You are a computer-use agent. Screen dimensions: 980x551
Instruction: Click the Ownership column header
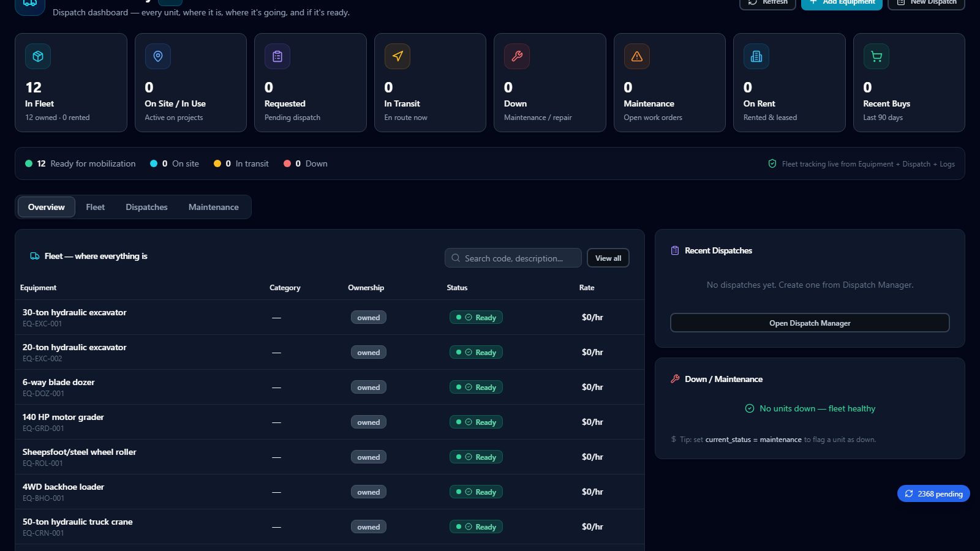coord(366,288)
